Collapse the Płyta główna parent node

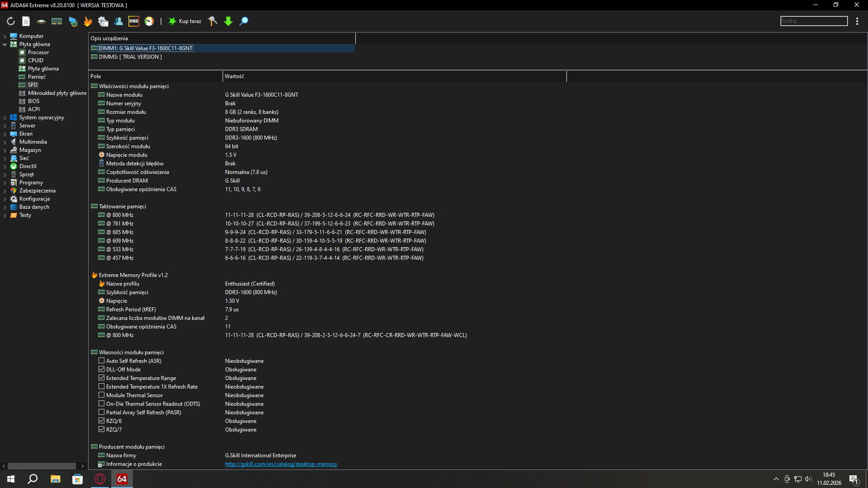click(5, 44)
